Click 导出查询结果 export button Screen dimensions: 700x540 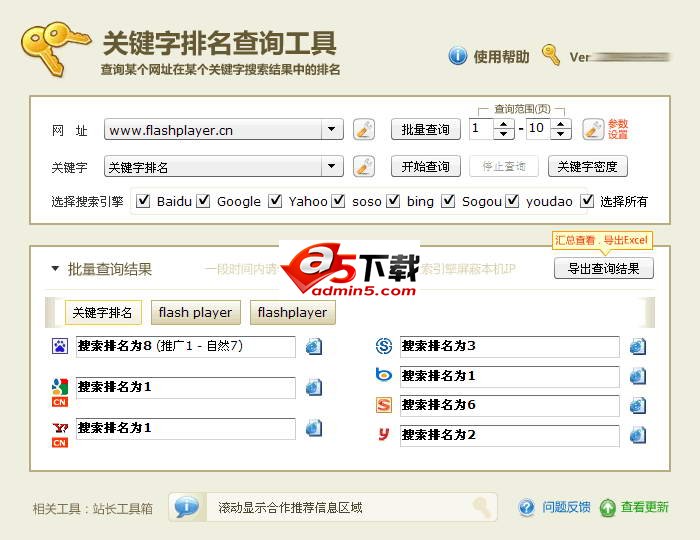(604, 269)
